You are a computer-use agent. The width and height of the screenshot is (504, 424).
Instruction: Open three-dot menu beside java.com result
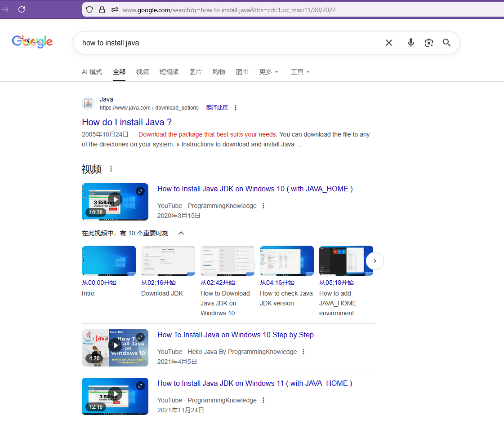[236, 108]
